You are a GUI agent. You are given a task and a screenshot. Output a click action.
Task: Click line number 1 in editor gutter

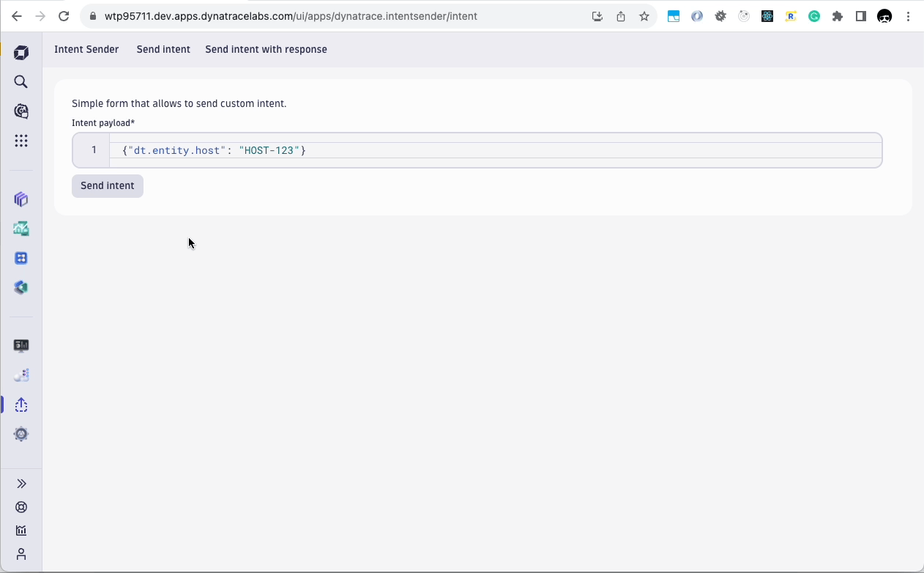pos(94,150)
